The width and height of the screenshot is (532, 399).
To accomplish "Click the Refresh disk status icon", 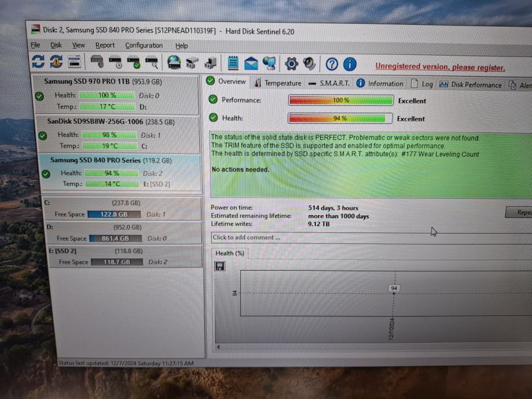I will point(38,61).
